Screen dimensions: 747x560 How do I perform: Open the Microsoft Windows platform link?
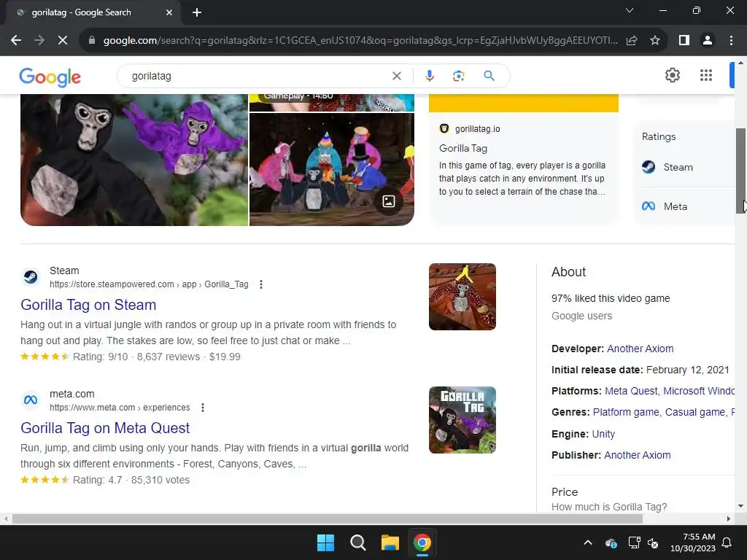click(699, 391)
